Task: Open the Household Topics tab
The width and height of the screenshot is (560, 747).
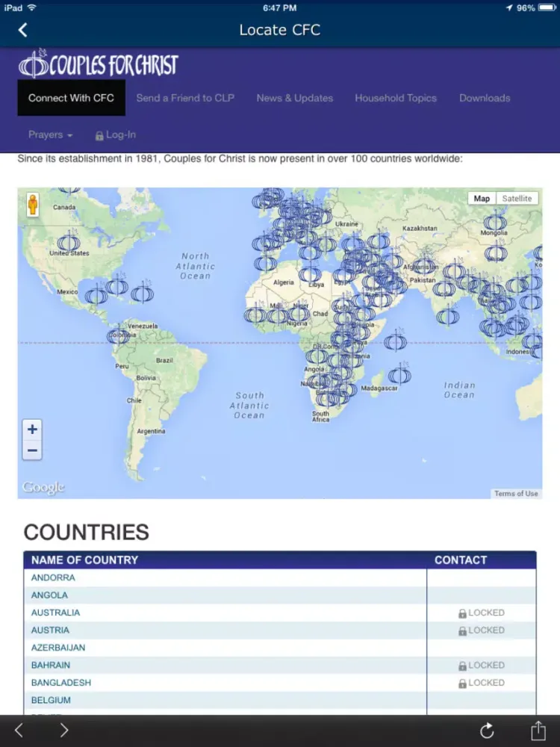Action: coord(396,98)
